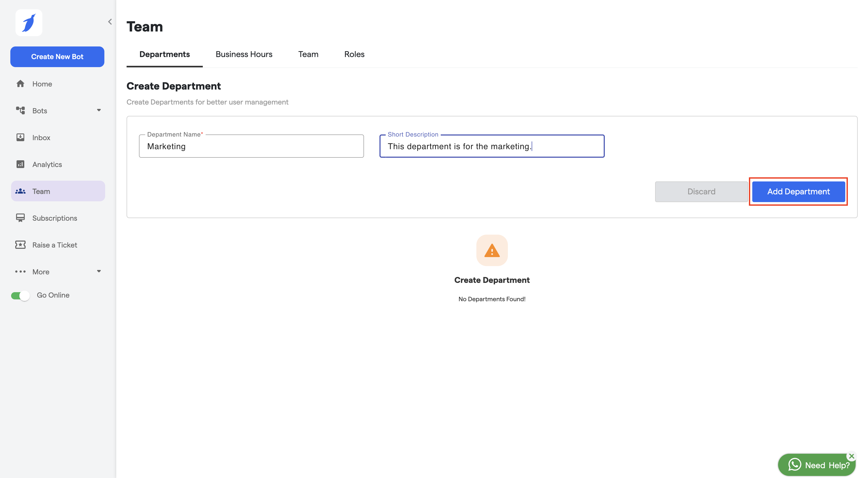Viewport: 868px width, 478px height.
Task: Click the Add Department button
Action: coord(798,192)
